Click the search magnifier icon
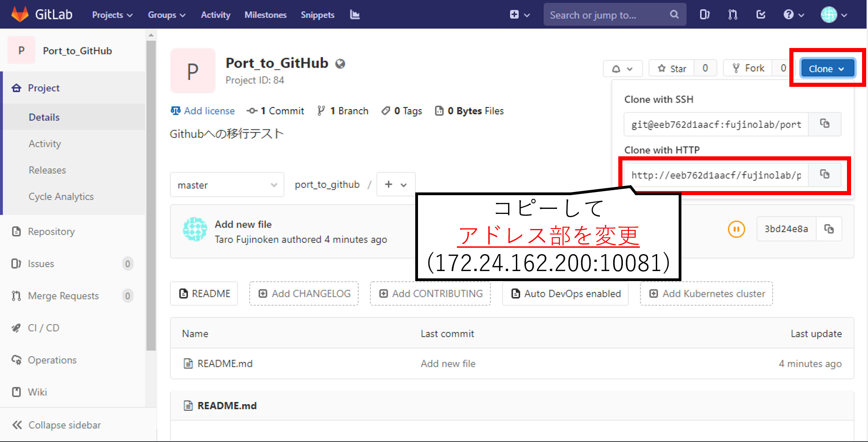 674,14
